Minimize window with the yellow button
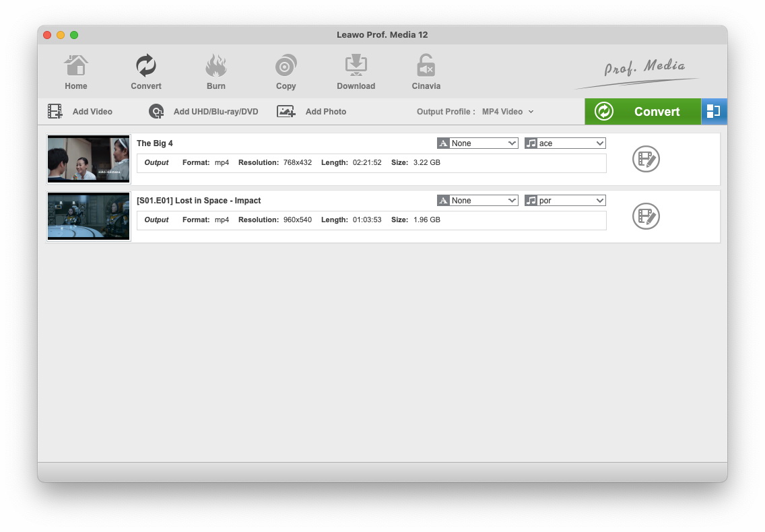The width and height of the screenshot is (765, 532). pos(61,34)
